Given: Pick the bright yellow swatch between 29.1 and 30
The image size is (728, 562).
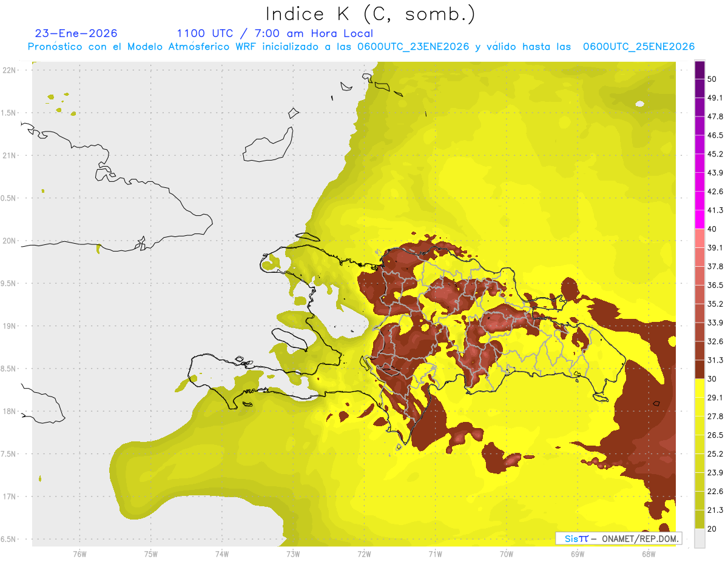Looking at the screenshot, I should (x=700, y=388).
